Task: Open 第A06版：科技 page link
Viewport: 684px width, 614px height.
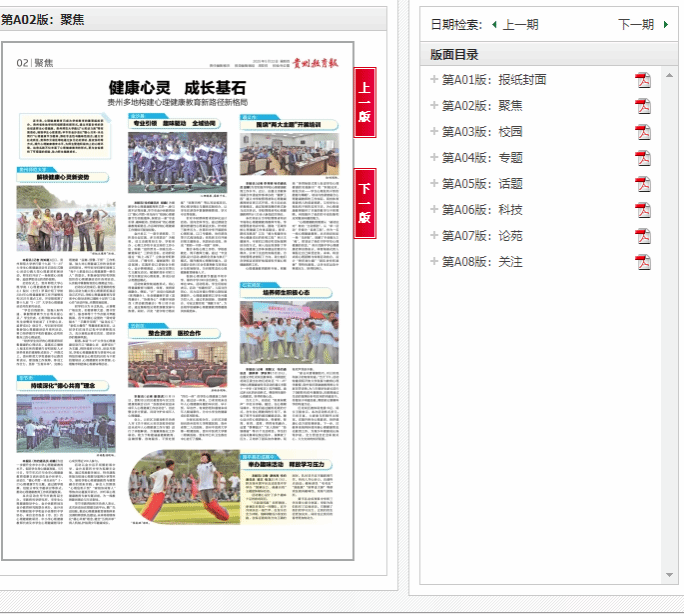Action: [482, 210]
